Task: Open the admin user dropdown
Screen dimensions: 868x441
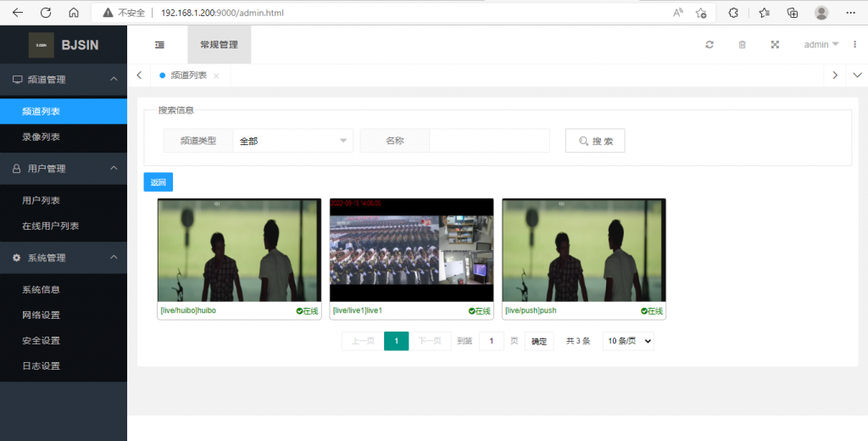Action: coord(821,45)
